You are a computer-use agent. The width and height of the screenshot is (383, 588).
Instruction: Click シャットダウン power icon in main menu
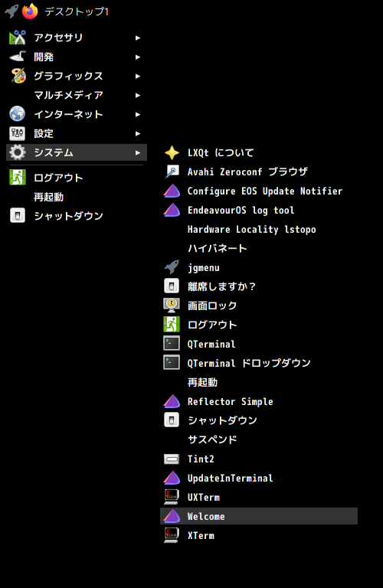point(18,216)
